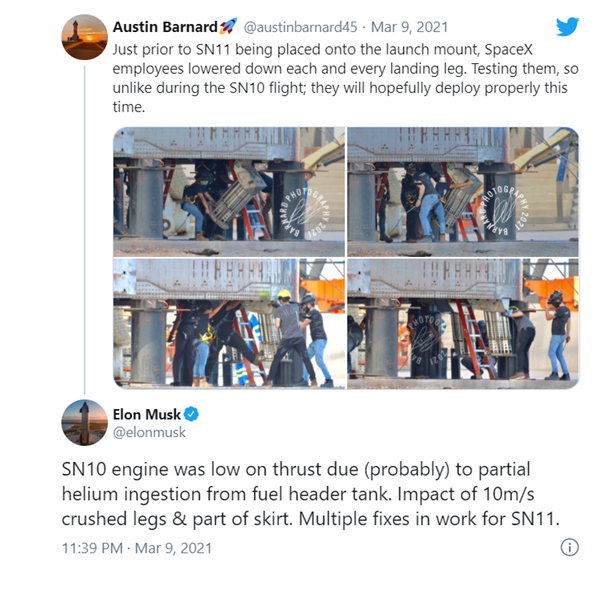
Task: Click the Twitter bird logo
Action: click(567, 27)
